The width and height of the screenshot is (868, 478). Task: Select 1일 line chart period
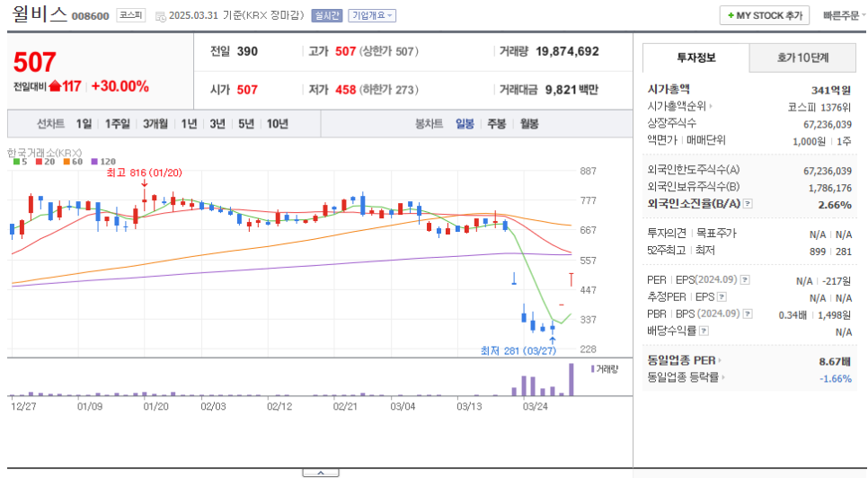(x=84, y=124)
